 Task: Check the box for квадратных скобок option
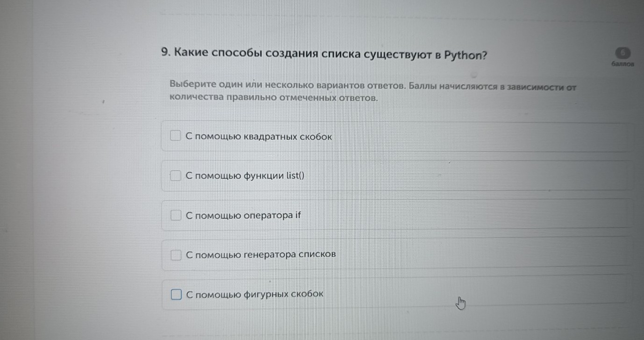click(175, 136)
